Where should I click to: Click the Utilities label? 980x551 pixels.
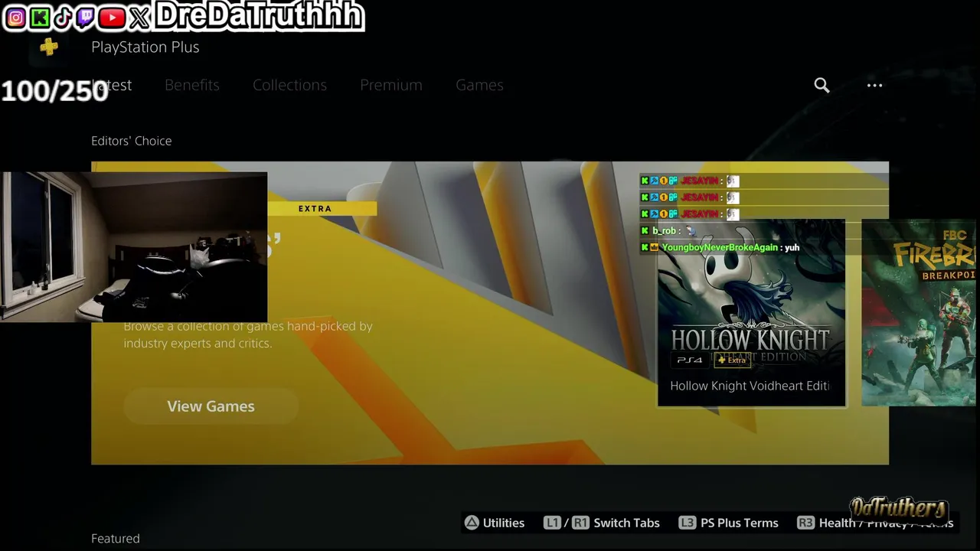pyautogui.click(x=504, y=523)
